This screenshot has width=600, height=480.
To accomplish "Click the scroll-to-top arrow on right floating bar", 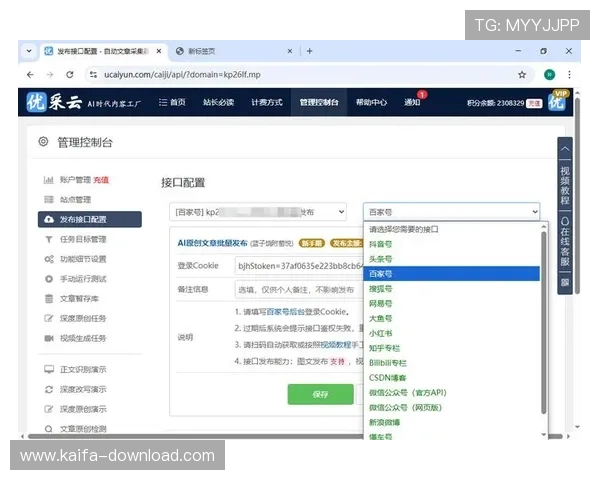I will [x=565, y=149].
